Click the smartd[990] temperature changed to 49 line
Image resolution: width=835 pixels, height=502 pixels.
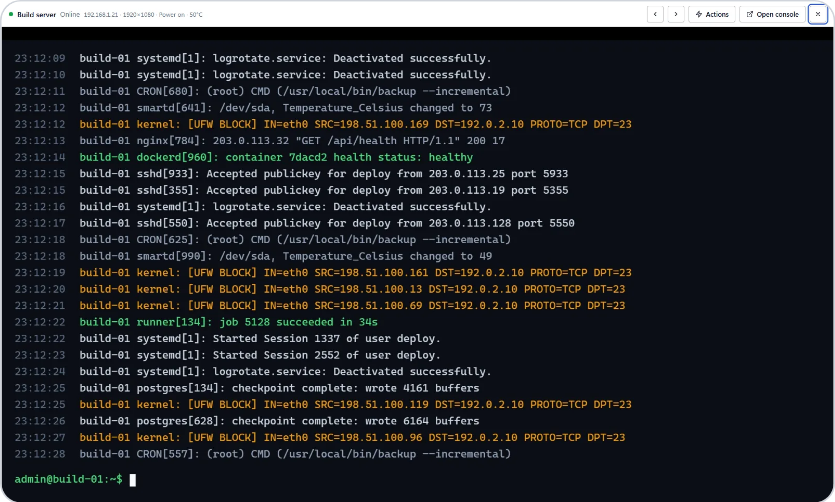(x=253, y=256)
